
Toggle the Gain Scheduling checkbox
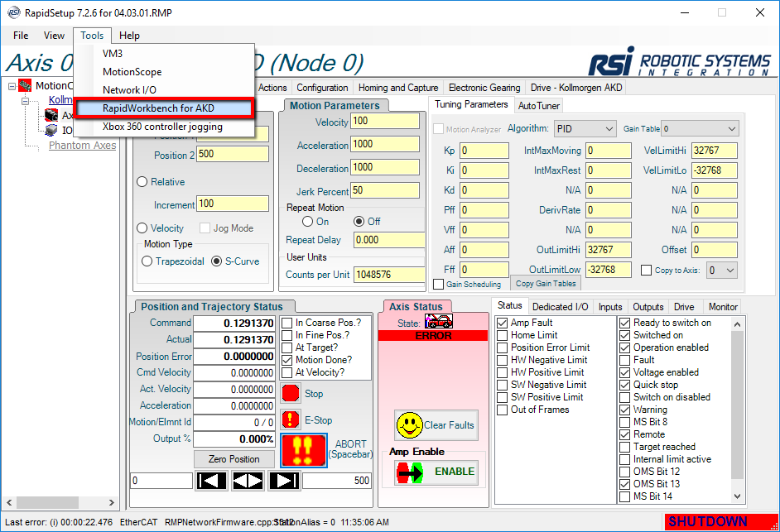pyautogui.click(x=438, y=284)
